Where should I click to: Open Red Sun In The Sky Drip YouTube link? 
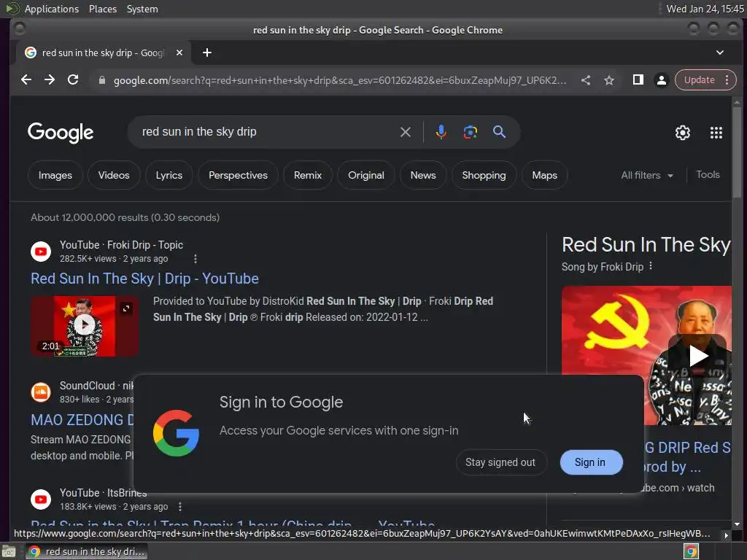[x=145, y=279]
